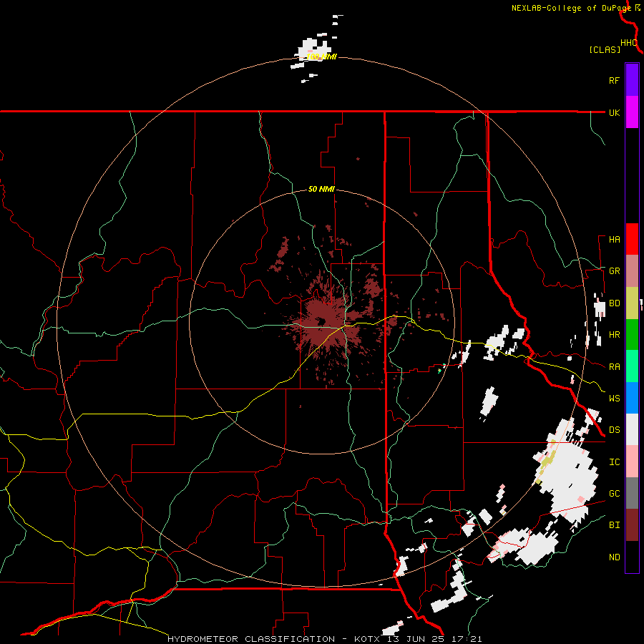Click the 'NEXLAB-College of DuPage' header text

(x=571, y=8)
